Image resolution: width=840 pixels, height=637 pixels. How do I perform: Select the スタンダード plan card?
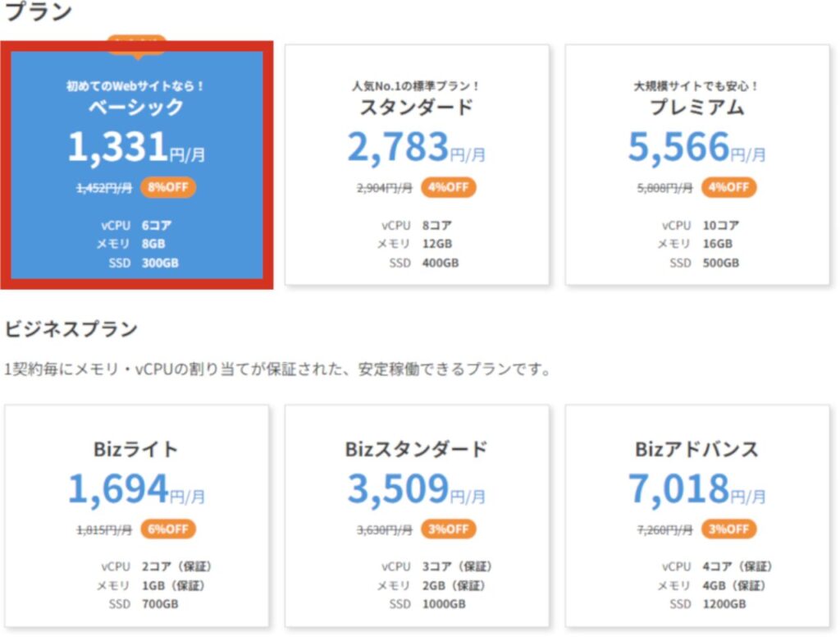418,164
